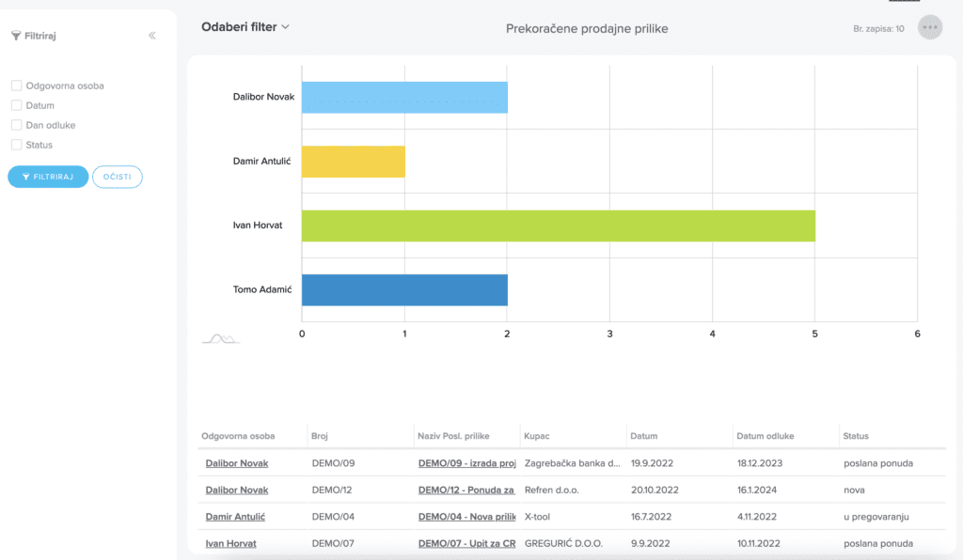
Task: Open the Ivan Horvat link in table
Action: [x=231, y=543]
